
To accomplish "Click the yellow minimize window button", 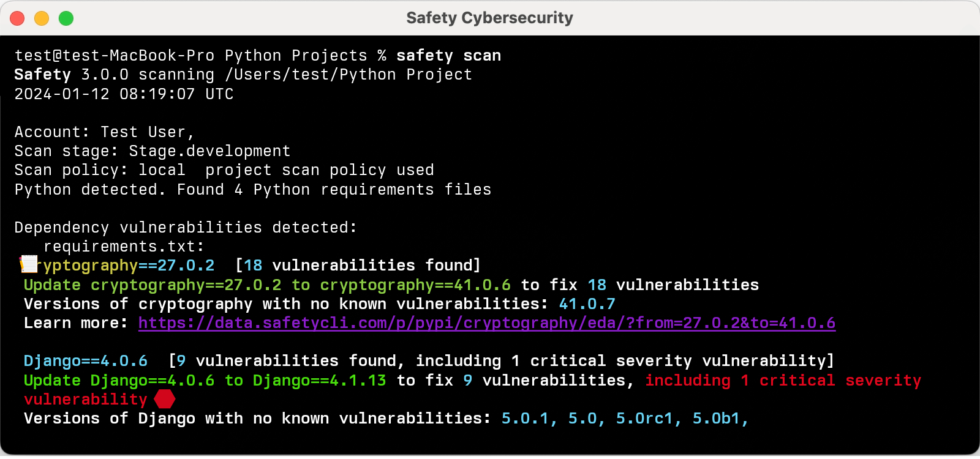I will pos(41,18).
